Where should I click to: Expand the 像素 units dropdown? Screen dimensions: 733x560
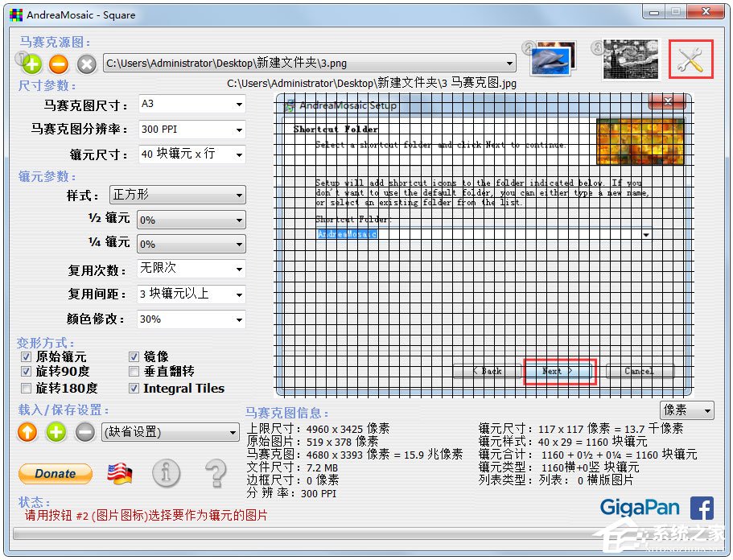coord(686,411)
